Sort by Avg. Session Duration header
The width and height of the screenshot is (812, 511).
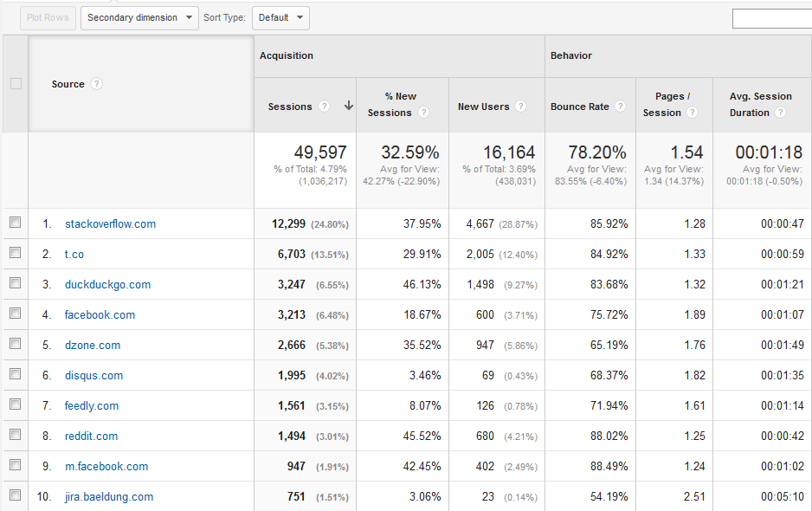pos(761,104)
